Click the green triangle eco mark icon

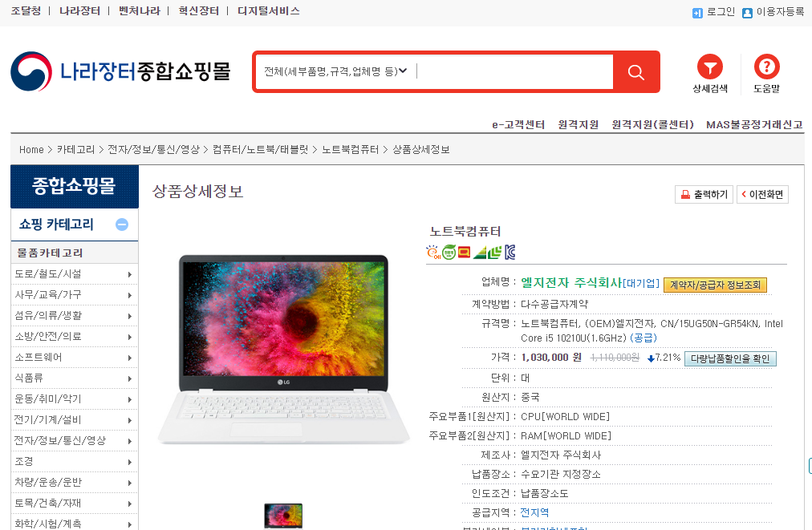point(480,253)
